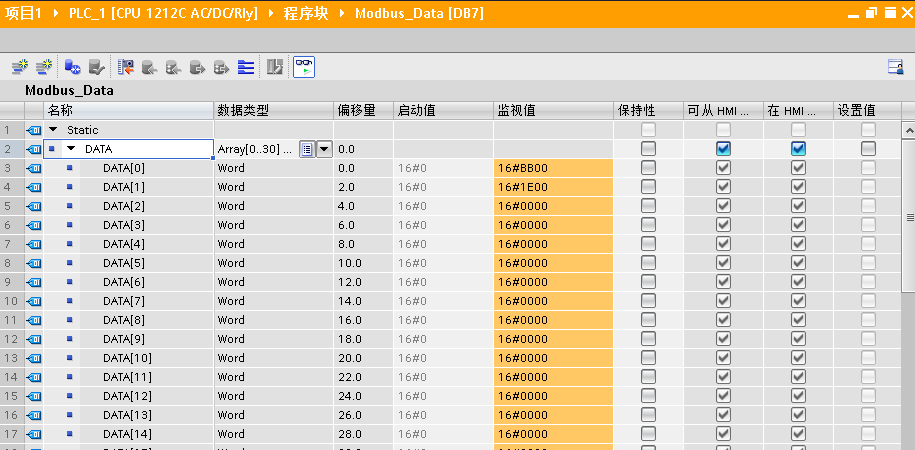Screen dimensions: 915x450
Task: Enable retain checkbox for DATA row
Action: point(648,149)
